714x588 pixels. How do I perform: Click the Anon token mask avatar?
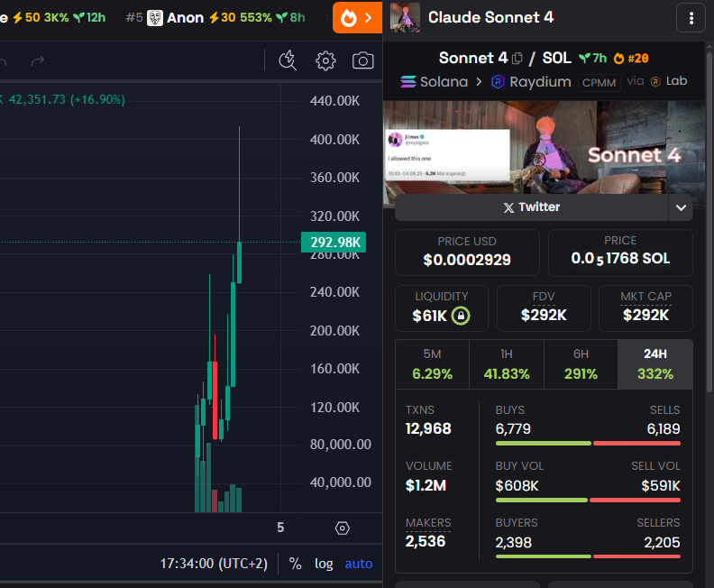click(x=155, y=18)
